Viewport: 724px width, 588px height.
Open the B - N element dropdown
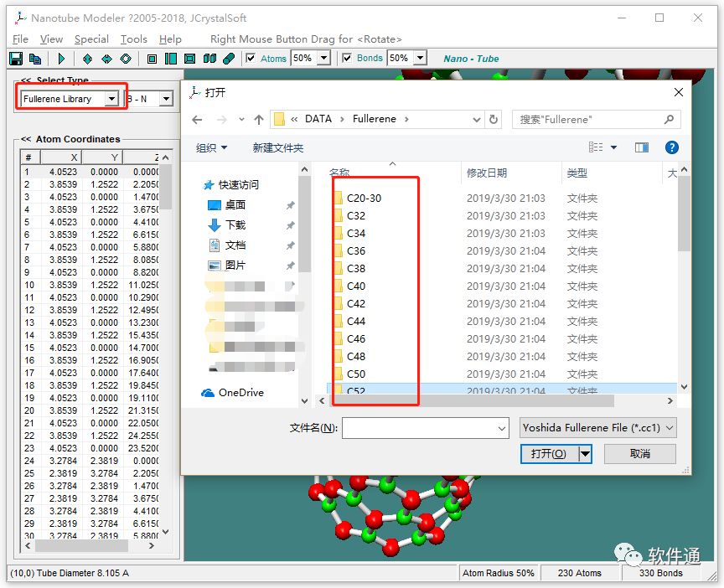[x=166, y=99]
